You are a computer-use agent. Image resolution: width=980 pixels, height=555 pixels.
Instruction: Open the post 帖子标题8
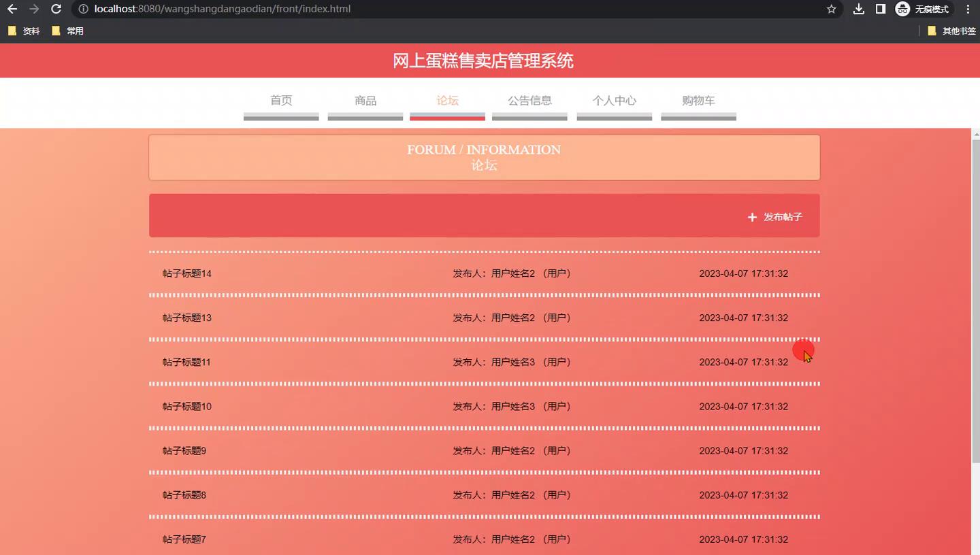tap(184, 495)
